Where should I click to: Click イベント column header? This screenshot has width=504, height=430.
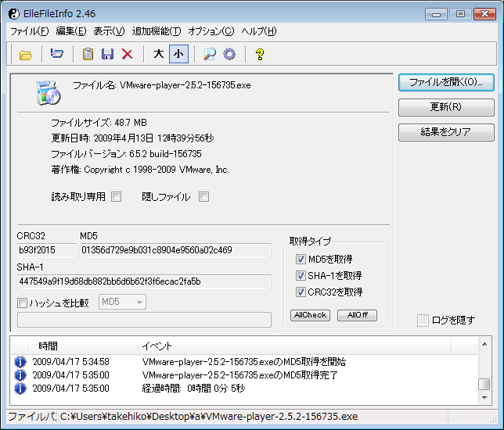[x=294, y=346]
